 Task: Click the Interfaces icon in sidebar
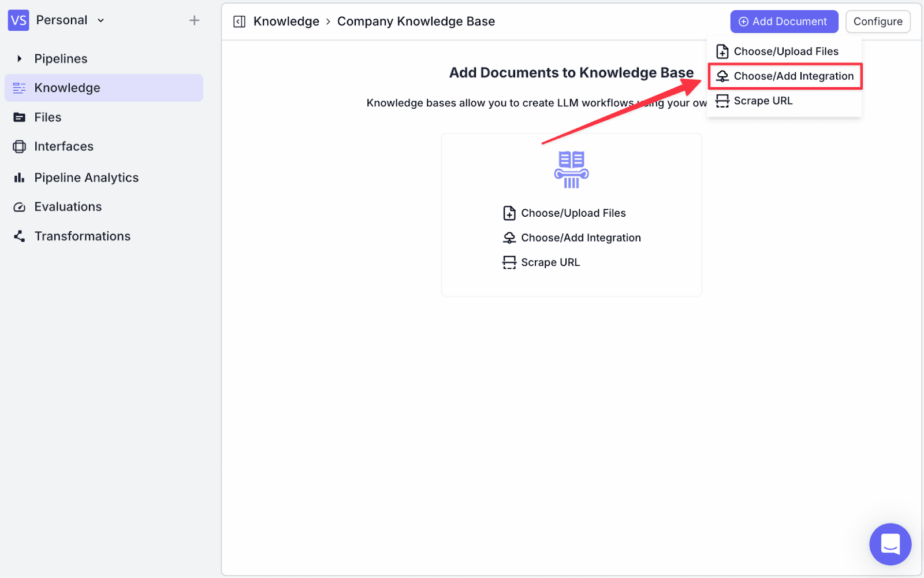pyautogui.click(x=19, y=147)
